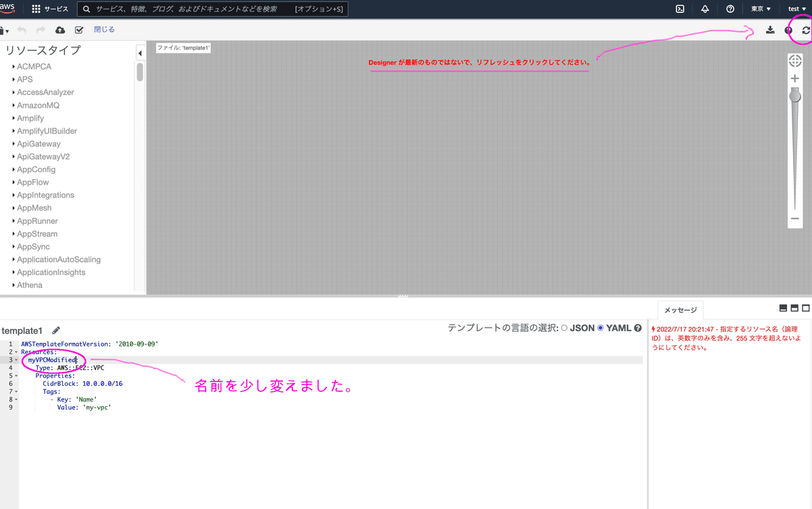The image size is (812, 509).
Task: Maximize the editor pane layout icon
Action: 806,308
